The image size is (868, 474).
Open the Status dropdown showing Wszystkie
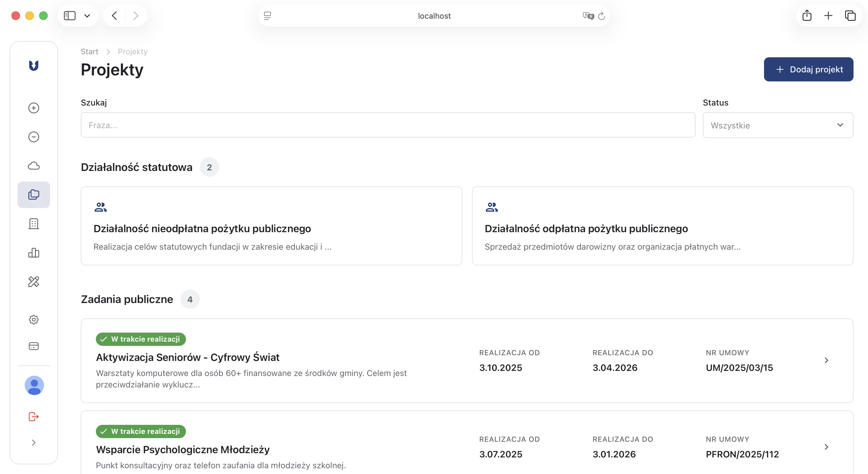coord(778,125)
